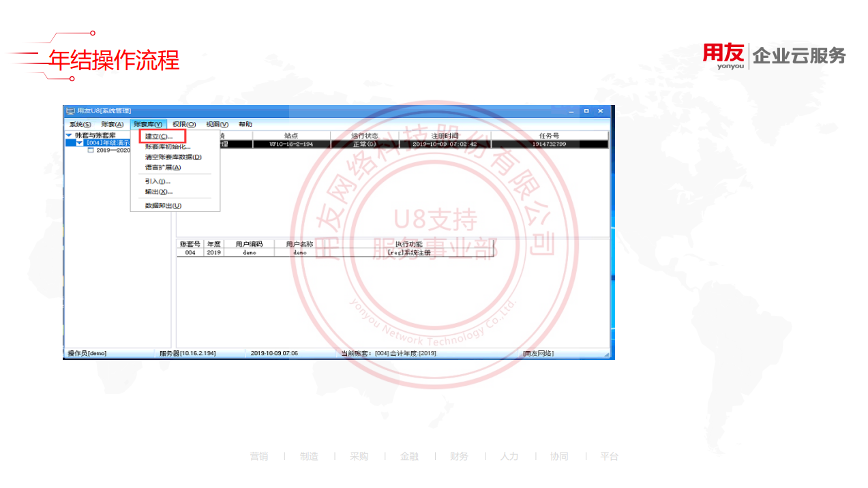Open the 账套(A) menu
Screen dimensions: 868x488
point(112,124)
